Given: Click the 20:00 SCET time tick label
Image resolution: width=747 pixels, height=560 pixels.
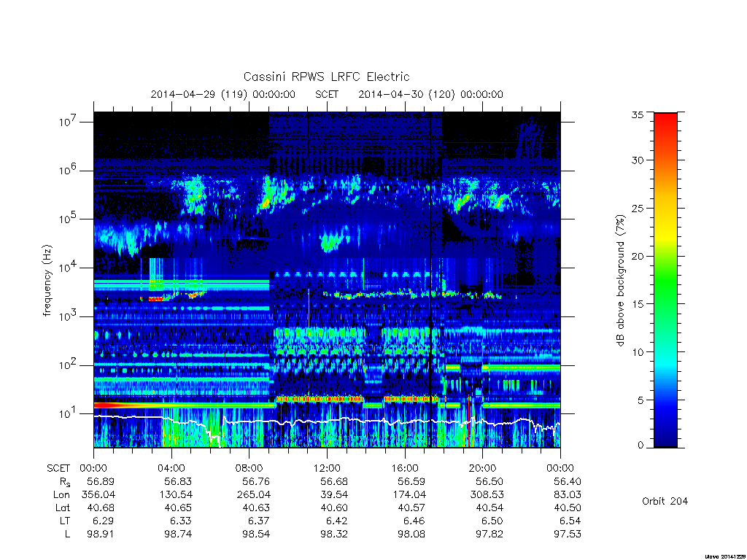Looking at the screenshot, I should click(483, 468).
